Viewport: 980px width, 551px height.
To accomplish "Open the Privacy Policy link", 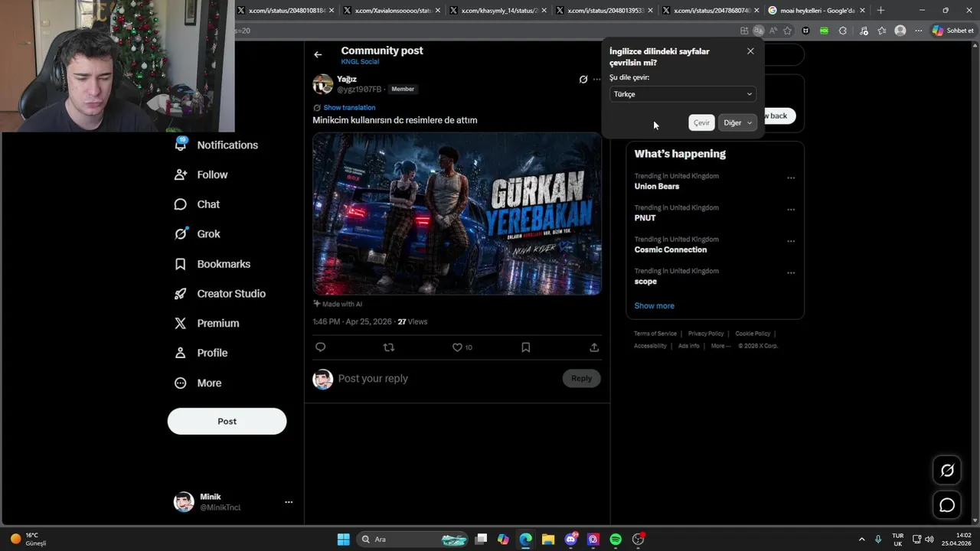I will click(x=706, y=334).
